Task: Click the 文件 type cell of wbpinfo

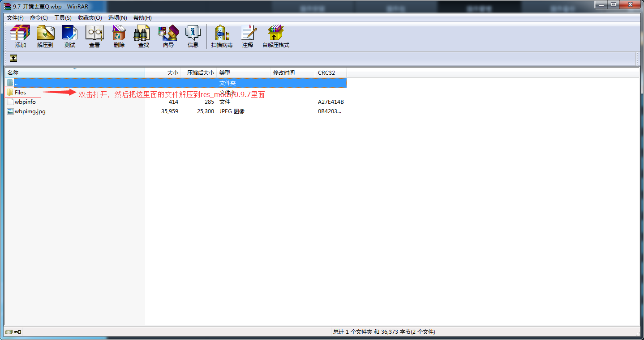Action: coord(225,102)
